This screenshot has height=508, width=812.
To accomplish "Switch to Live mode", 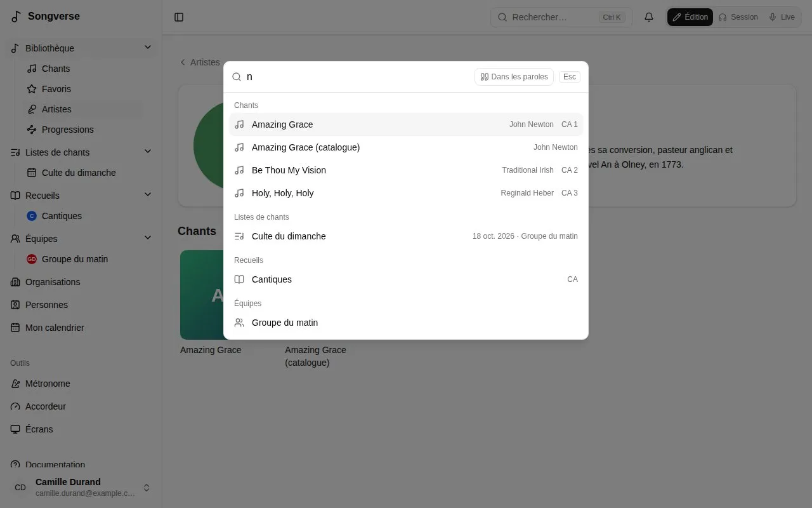I will click(x=782, y=17).
